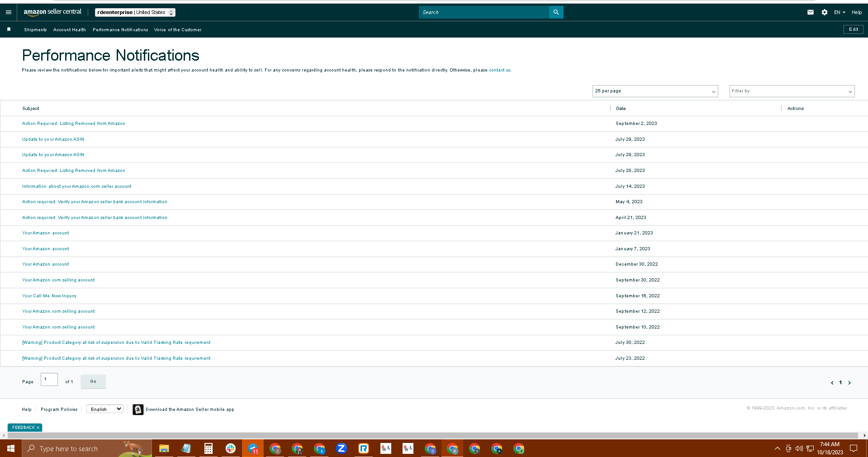868x457 pixels.
Task: Go to next page with right arrow
Action: pos(849,383)
